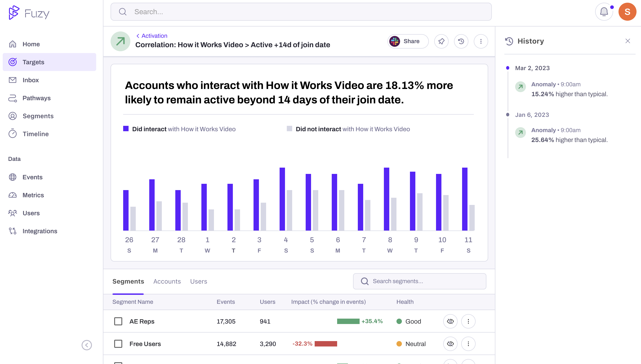Click the notification bell icon
This screenshot has height=364, width=641.
point(604,12)
